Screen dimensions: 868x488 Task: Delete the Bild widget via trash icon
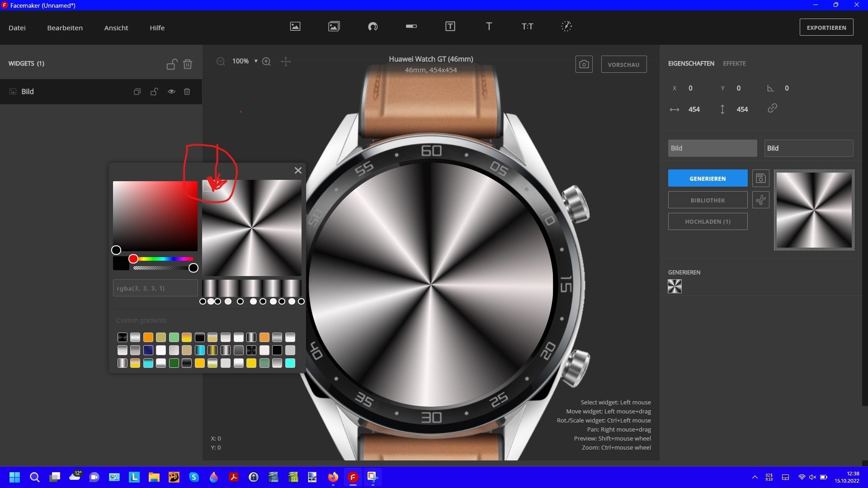(x=187, y=92)
